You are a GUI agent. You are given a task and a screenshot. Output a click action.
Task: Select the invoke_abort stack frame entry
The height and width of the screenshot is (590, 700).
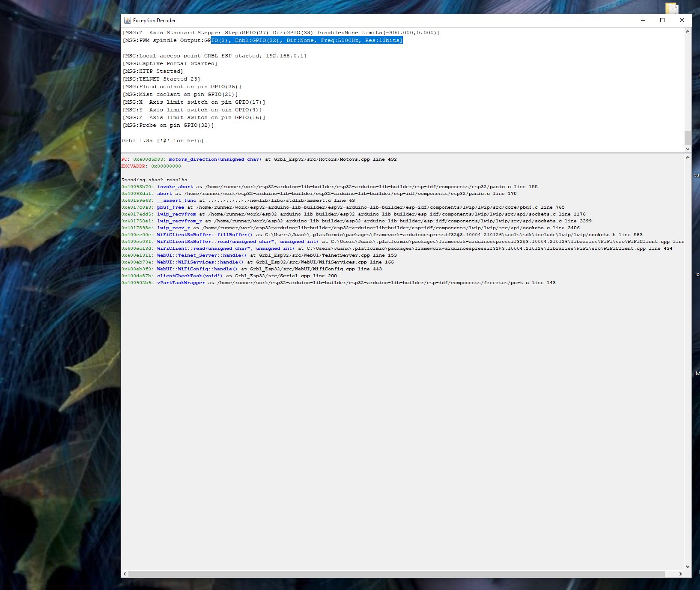(x=176, y=186)
